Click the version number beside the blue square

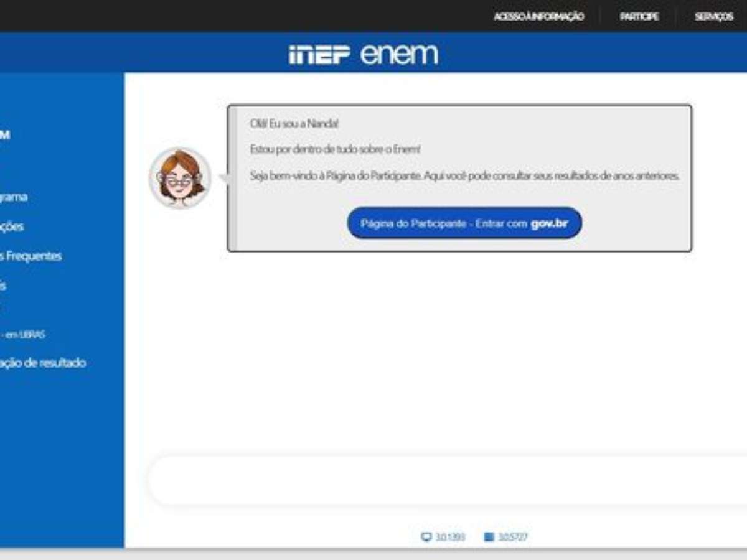click(x=513, y=537)
